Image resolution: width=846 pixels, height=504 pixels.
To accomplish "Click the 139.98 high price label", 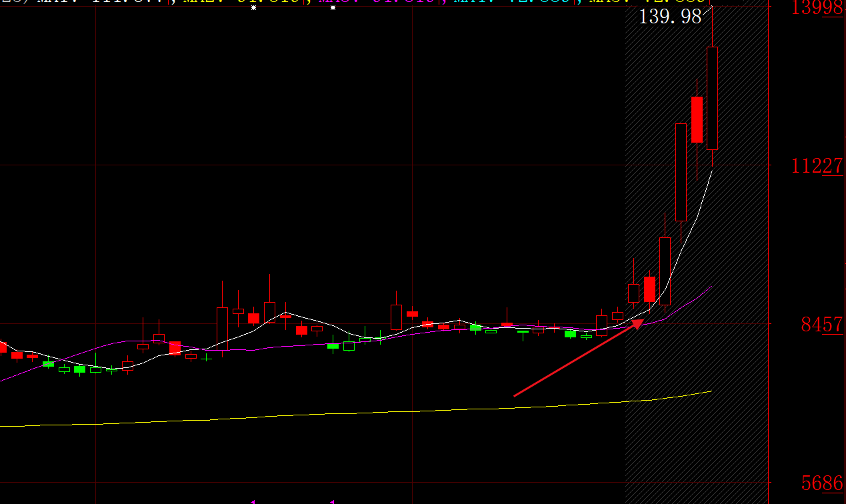I will [670, 17].
